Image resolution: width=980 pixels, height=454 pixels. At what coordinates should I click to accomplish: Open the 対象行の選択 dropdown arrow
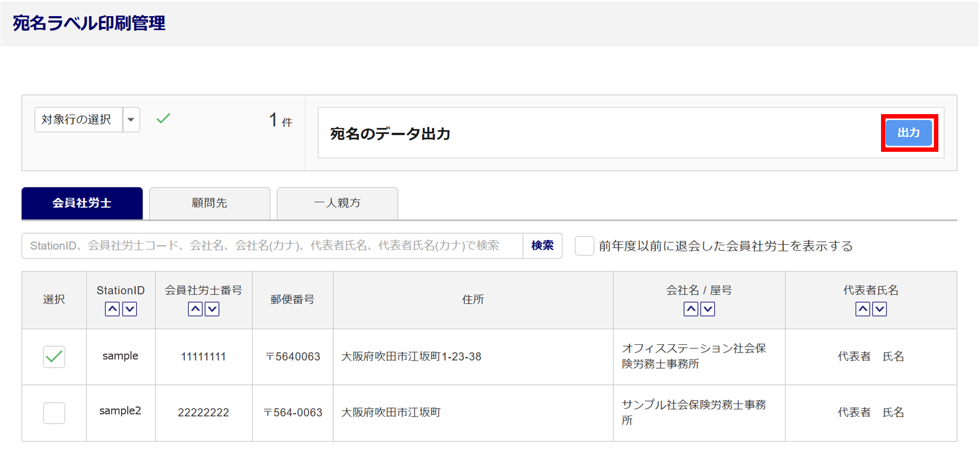[131, 120]
